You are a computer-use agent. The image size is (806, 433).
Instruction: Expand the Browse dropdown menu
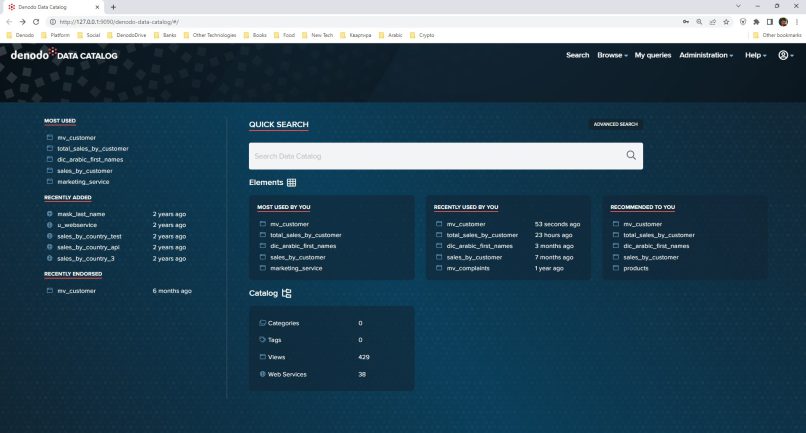coord(612,55)
